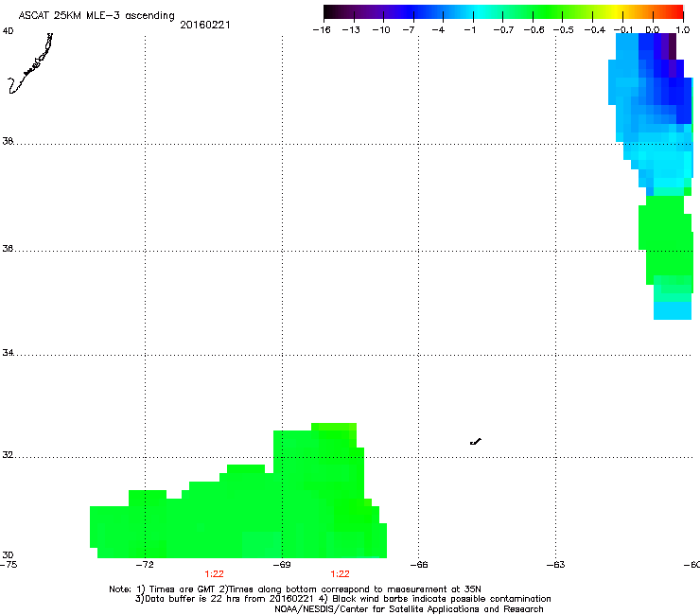Screen dimensions: 700x615
Task: Click the latitude label 38
Action: (x=8, y=141)
